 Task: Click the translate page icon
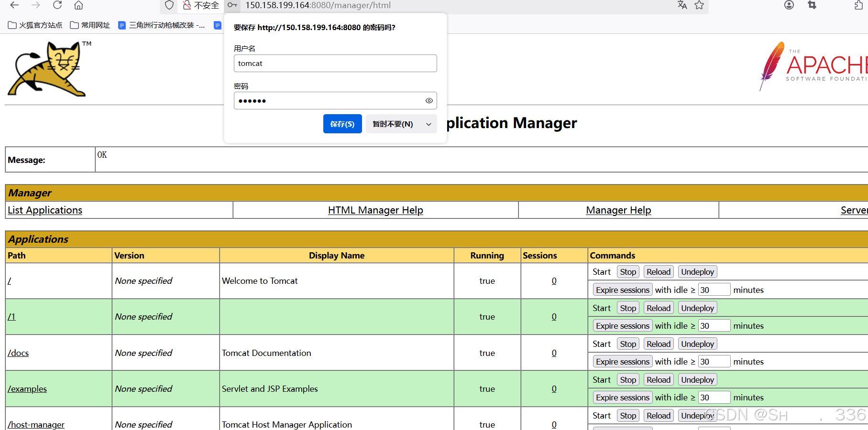(682, 5)
